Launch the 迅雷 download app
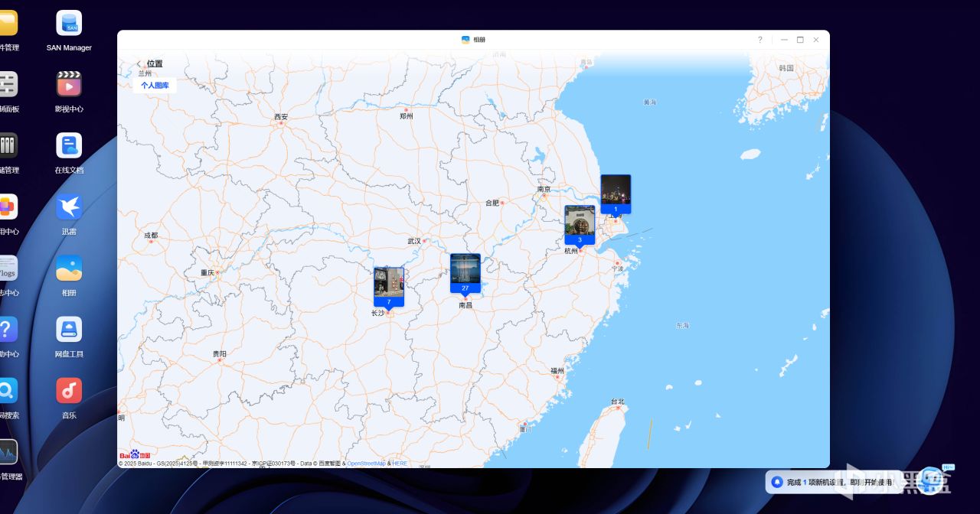980x514 pixels. pyautogui.click(x=69, y=207)
